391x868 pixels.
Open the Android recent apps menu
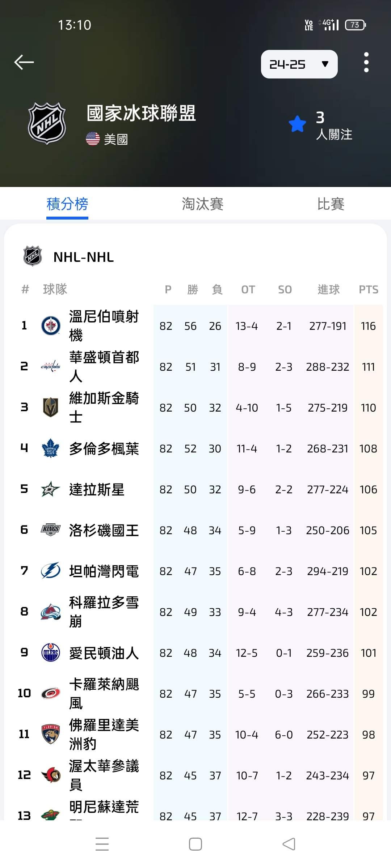pos(102,844)
